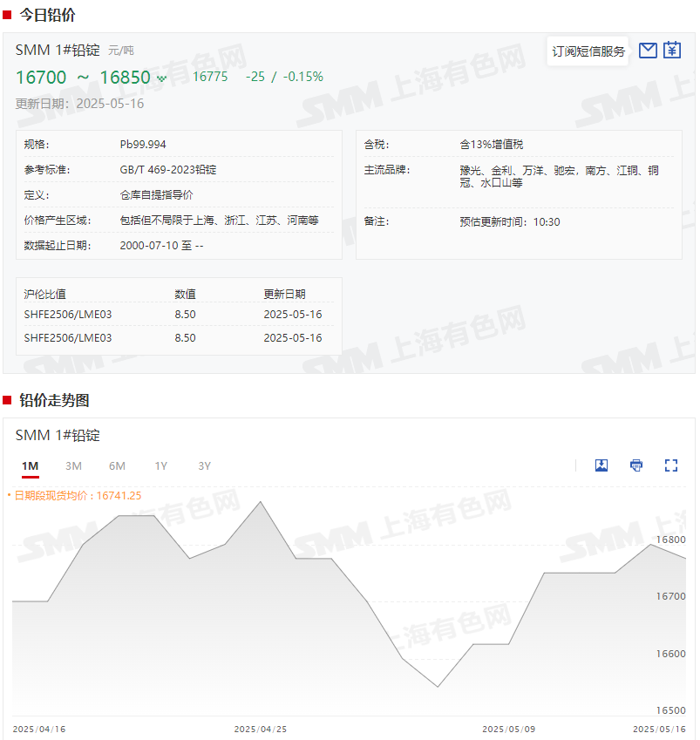Click the high price 16850

[125, 78]
